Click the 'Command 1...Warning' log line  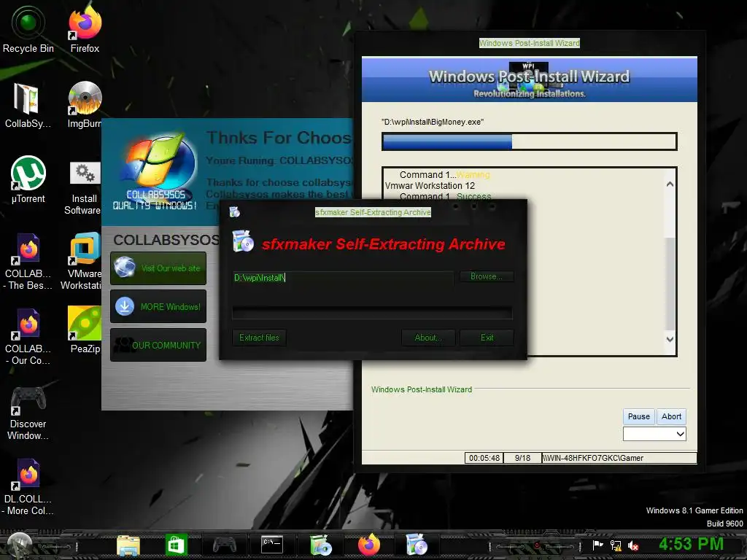point(444,175)
